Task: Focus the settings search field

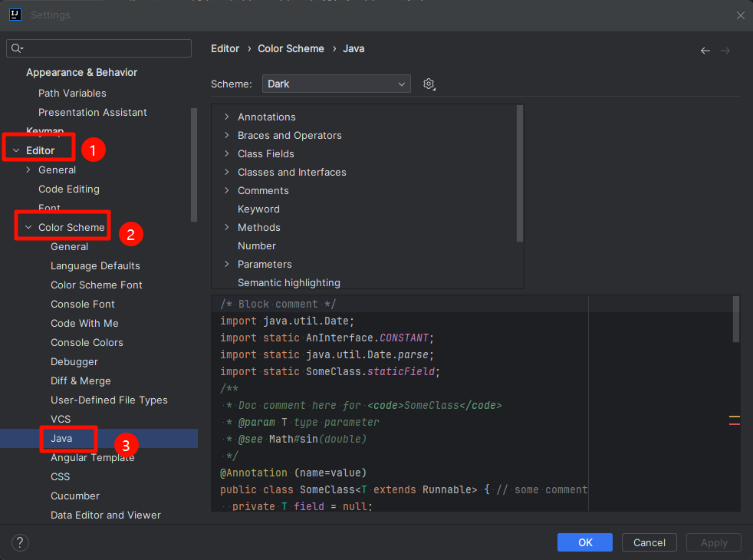Action: (x=99, y=48)
